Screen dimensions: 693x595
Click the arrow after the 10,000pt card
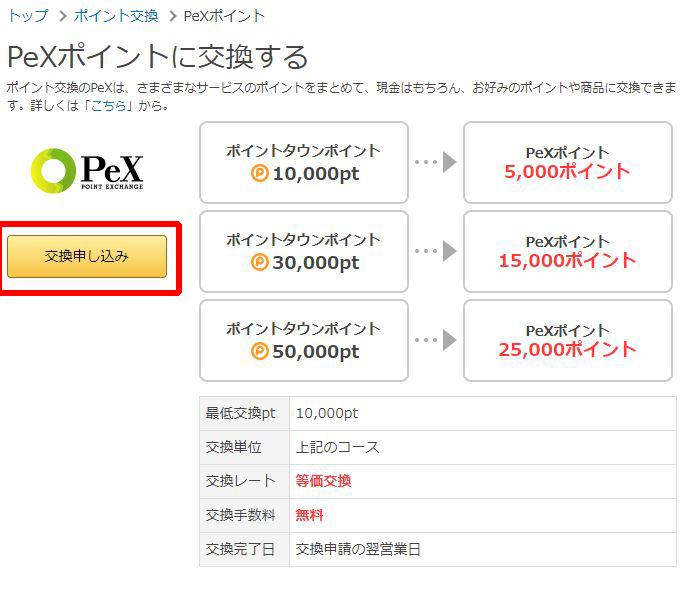pos(436,162)
